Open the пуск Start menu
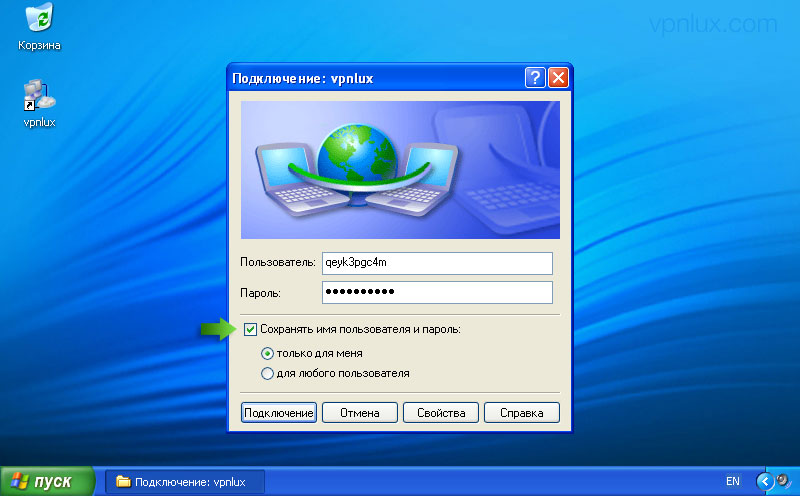Screen dimensions: 800x496 pos(47,481)
